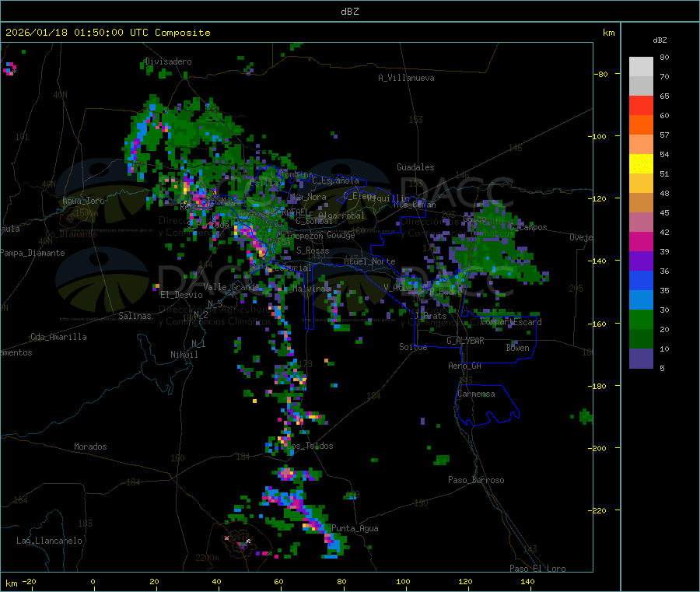Image resolution: width=700 pixels, height=592 pixels.
Task: Click the Los_Toldos label
Action: coord(310,446)
